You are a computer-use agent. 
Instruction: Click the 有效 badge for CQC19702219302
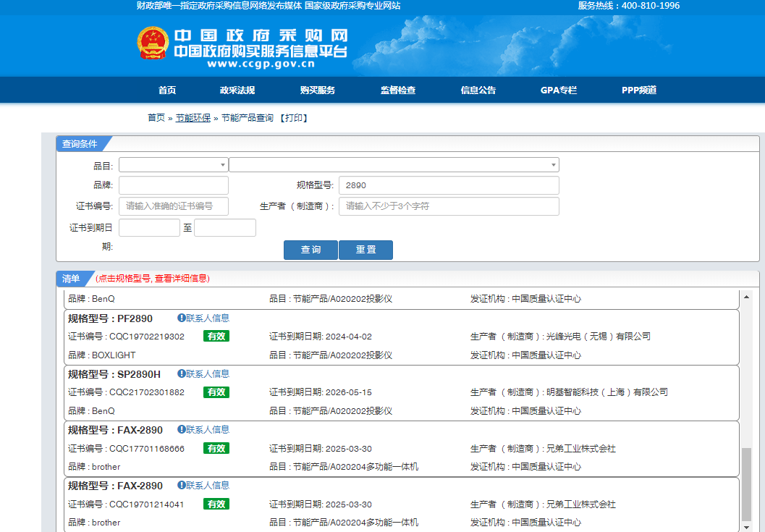(216, 337)
